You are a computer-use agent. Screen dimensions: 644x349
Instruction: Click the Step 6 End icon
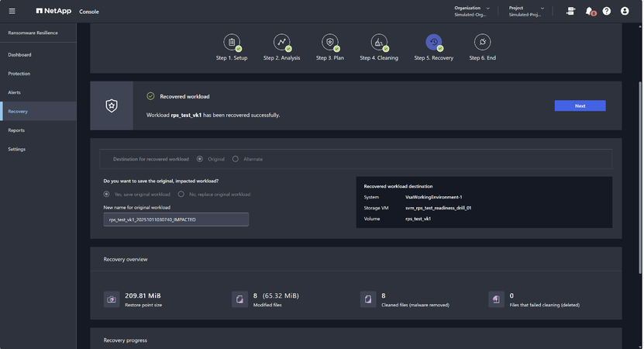pos(482,43)
